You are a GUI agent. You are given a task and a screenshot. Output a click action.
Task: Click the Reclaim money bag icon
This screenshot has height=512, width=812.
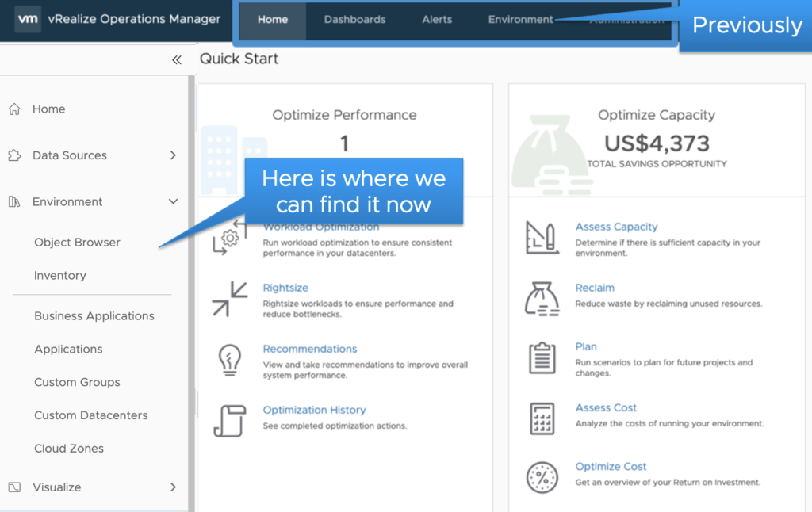pyautogui.click(x=542, y=299)
